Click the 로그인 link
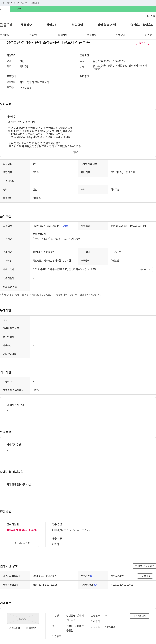 point(145,16)
